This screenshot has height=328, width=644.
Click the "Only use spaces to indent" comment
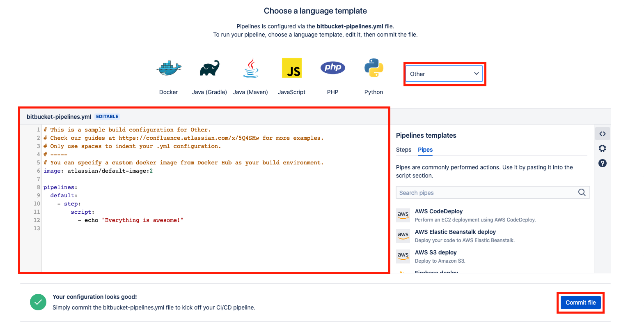132,146
